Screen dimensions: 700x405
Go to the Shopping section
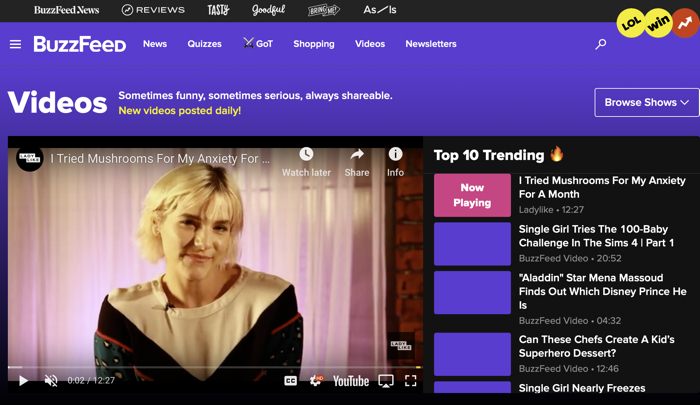coord(314,44)
